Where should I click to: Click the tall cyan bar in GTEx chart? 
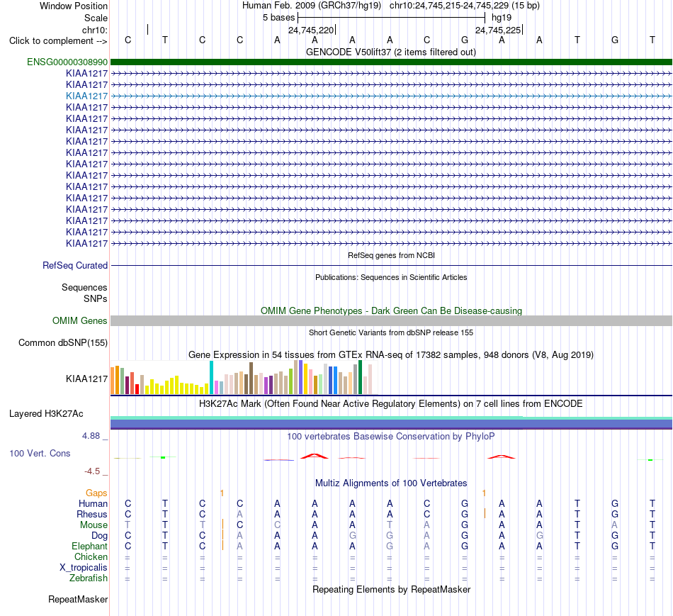tap(212, 378)
